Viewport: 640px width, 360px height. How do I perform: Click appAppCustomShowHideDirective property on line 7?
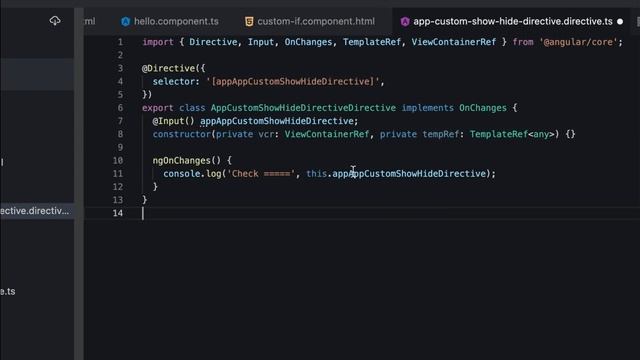pyautogui.click(x=277, y=121)
